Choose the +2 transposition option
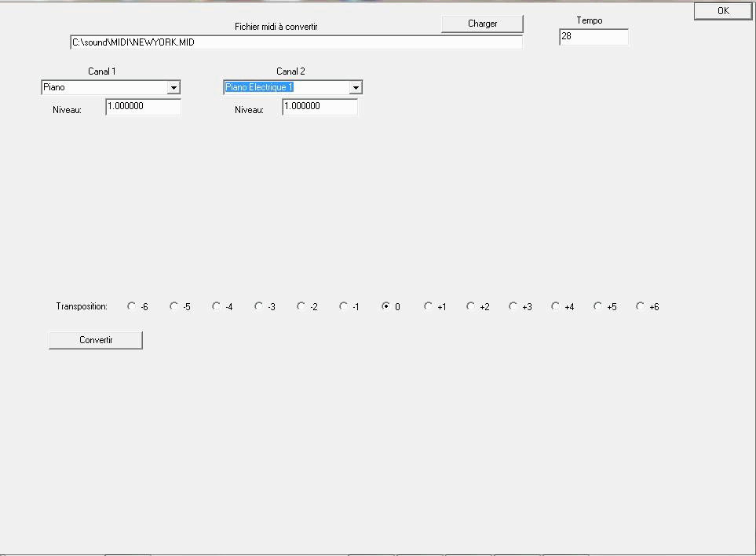This screenshot has height=556, width=756. (x=471, y=306)
